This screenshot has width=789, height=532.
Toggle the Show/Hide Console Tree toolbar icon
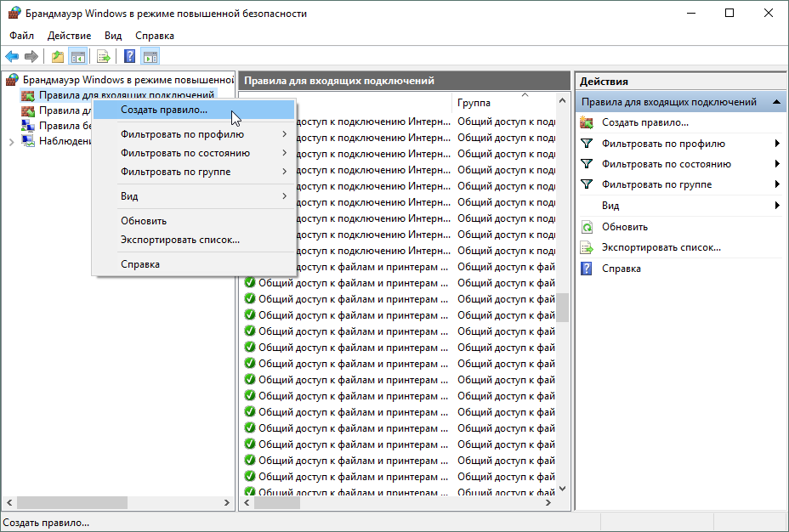tap(77, 57)
